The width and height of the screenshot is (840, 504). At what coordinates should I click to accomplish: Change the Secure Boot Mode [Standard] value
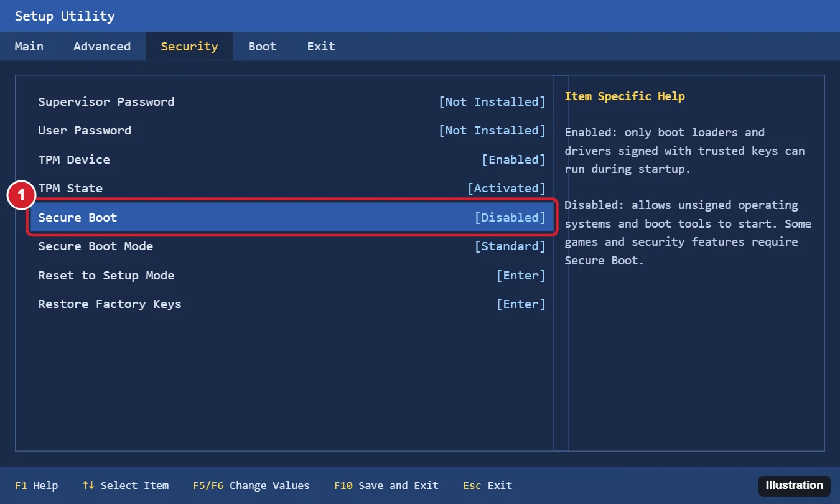click(x=510, y=246)
